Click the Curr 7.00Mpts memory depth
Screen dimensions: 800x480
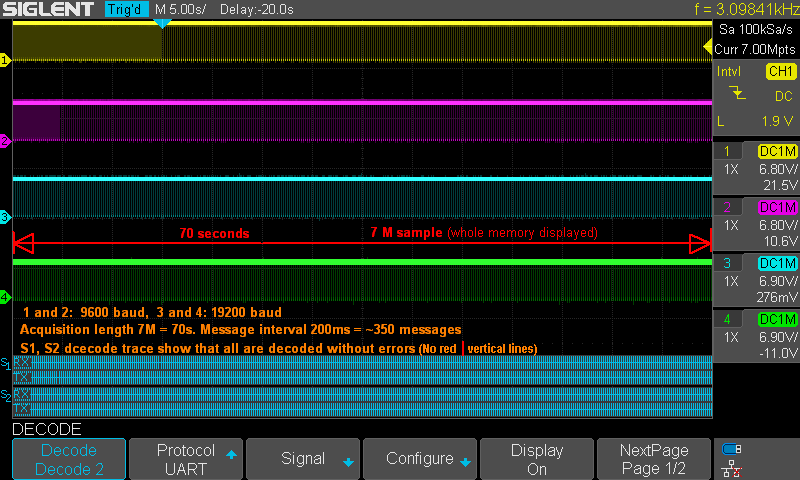click(x=755, y=49)
